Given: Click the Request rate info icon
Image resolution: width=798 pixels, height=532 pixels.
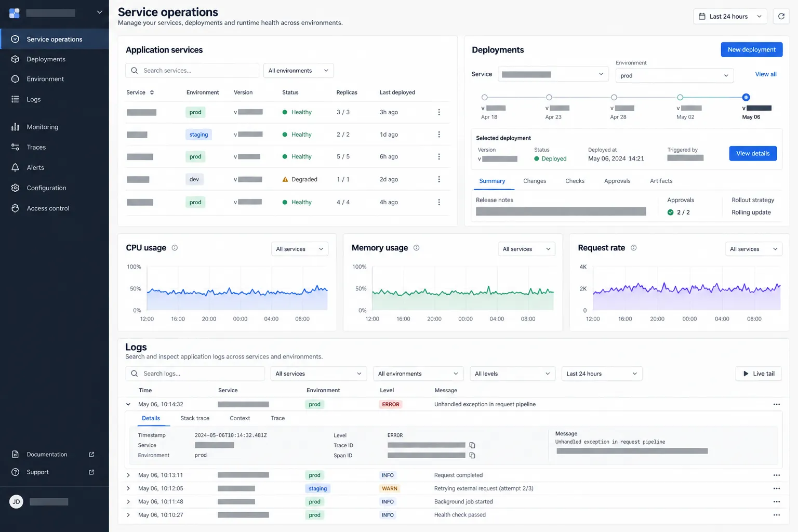Looking at the screenshot, I should (x=633, y=248).
